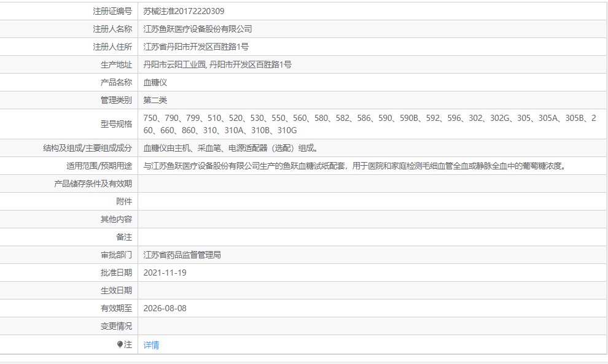Click the bullet icon beside 注
Screen dimensions: 608x364
[x=120, y=344]
